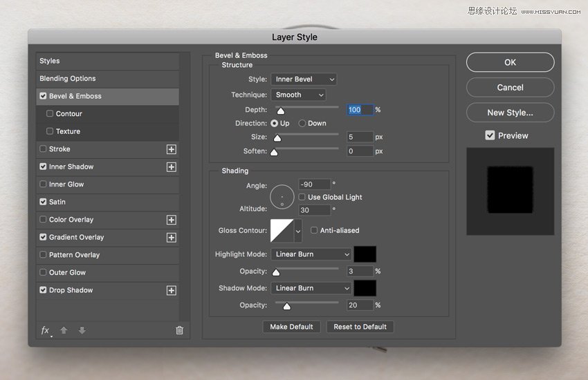Move effect up with the up arrow
This screenshot has width=588, height=380.
[64, 330]
